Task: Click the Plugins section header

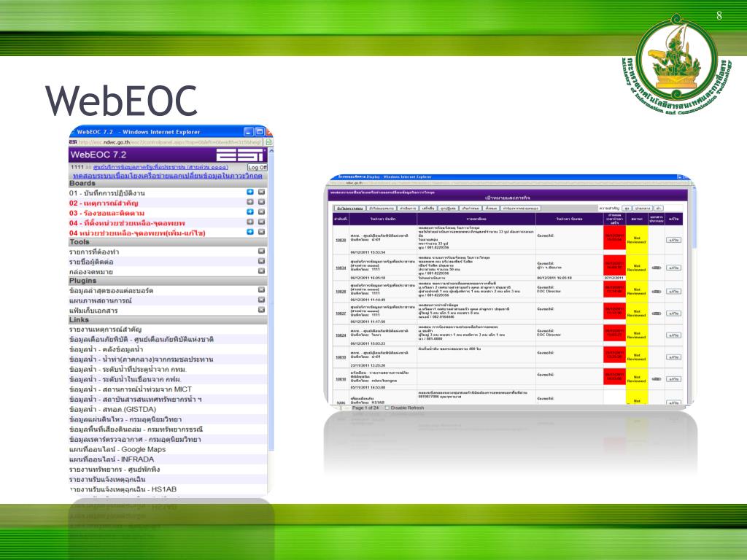Action: pos(168,281)
